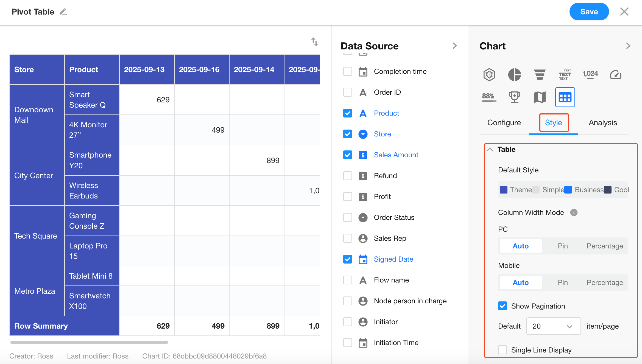Open the Analysis tab
Screen dimensions: 642x364
coord(602,123)
